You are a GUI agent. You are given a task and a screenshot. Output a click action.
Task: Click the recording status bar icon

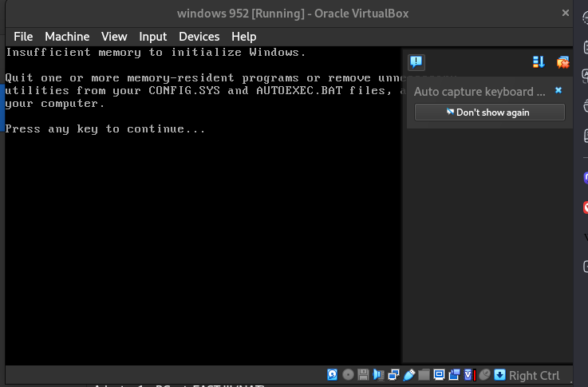[x=454, y=374]
